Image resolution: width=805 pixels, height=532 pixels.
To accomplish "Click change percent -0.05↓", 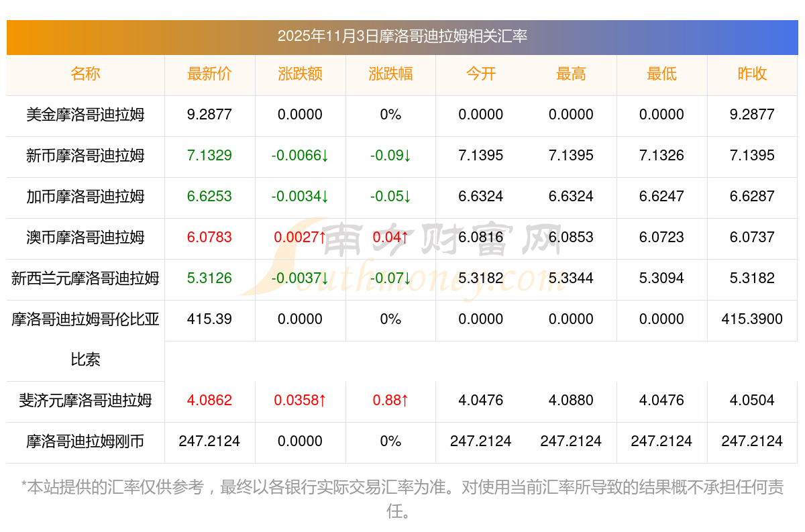I will pos(390,197).
